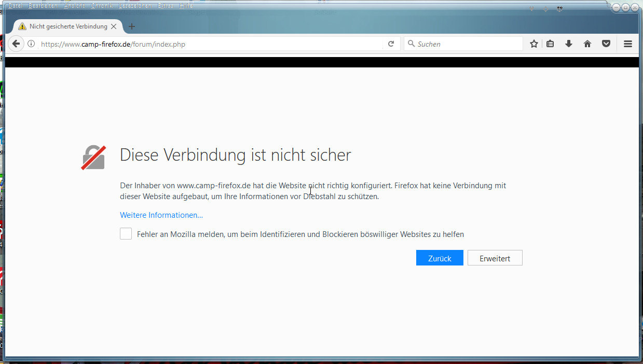643x364 pixels.
Task: Show bookmarks list icon in toolbar
Action: tap(550, 44)
